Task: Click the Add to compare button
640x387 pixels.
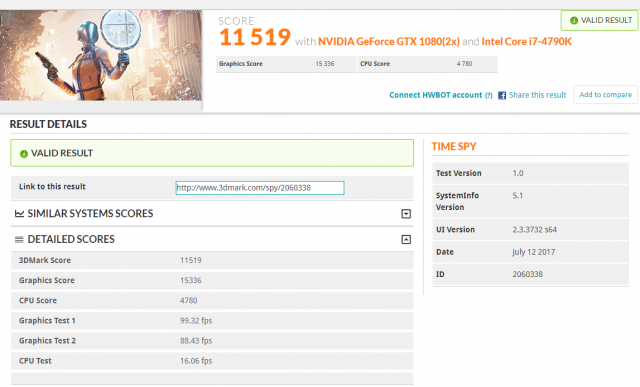Action: click(605, 95)
